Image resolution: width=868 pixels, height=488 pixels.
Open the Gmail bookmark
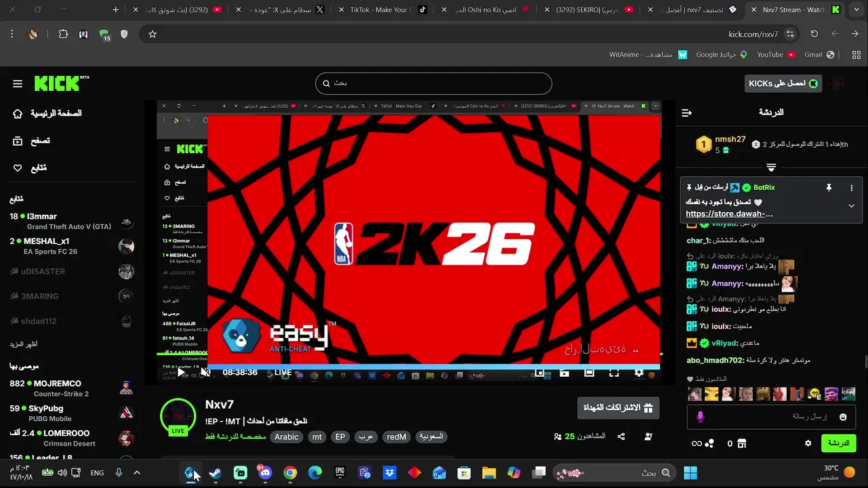tap(819, 54)
